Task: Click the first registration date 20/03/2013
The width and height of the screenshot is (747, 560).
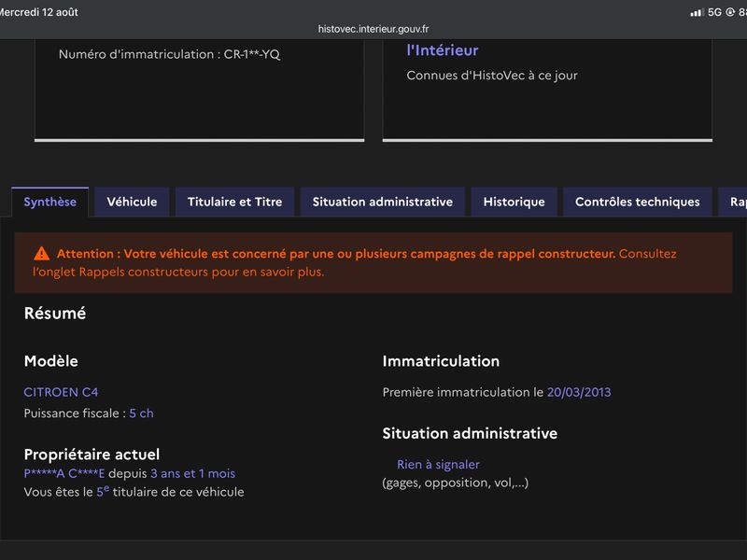Action: 579,392
